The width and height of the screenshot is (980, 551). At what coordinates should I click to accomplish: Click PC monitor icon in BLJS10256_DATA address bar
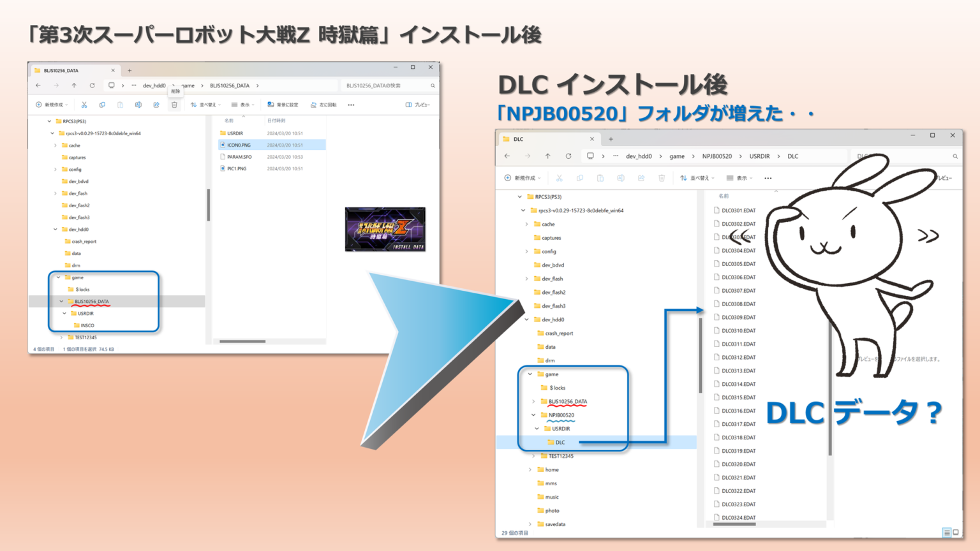[112, 85]
